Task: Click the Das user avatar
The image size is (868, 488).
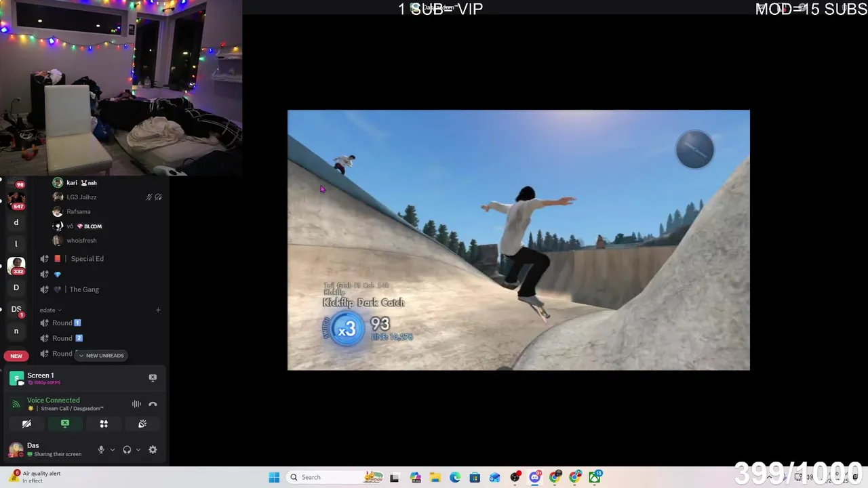Action: pyautogui.click(x=16, y=449)
